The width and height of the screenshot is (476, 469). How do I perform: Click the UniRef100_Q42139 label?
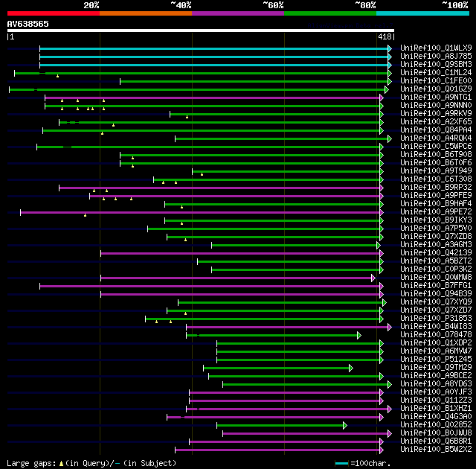point(436,253)
